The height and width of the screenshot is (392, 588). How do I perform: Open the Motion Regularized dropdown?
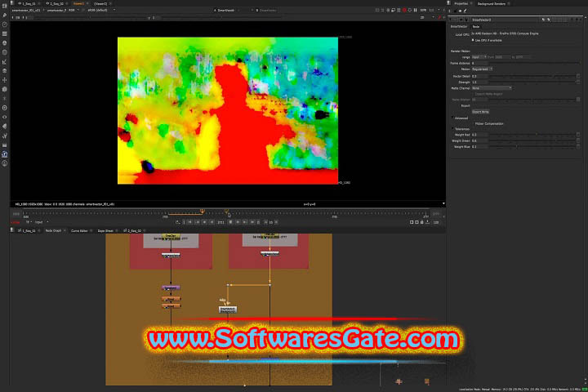click(482, 69)
